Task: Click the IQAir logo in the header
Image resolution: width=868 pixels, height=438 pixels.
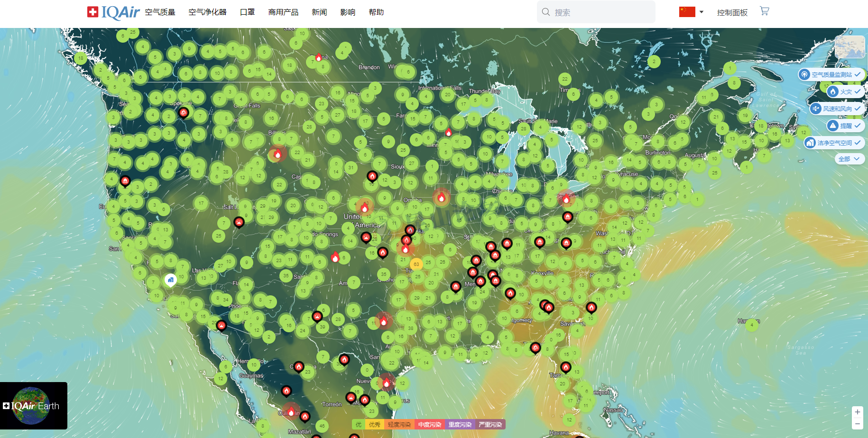Action: [113, 12]
